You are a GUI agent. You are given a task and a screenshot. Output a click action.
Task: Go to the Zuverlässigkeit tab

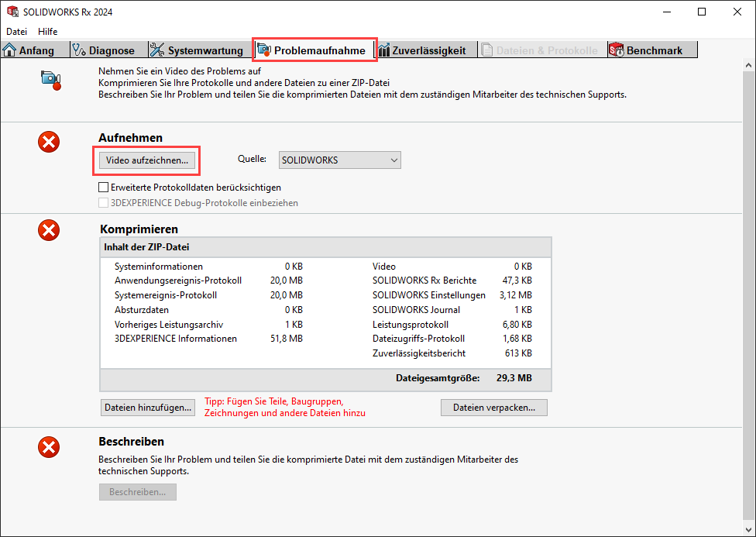(x=422, y=50)
